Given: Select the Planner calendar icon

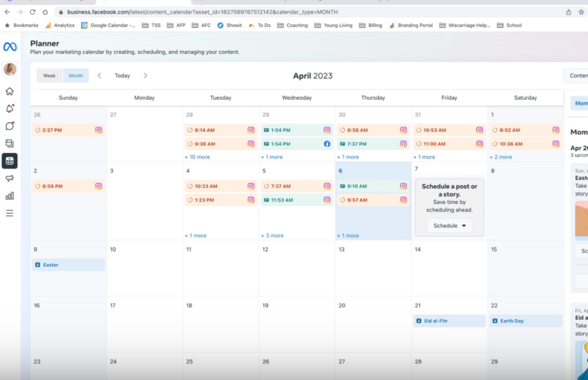Looking at the screenshot, I should [x=10, y=160].
